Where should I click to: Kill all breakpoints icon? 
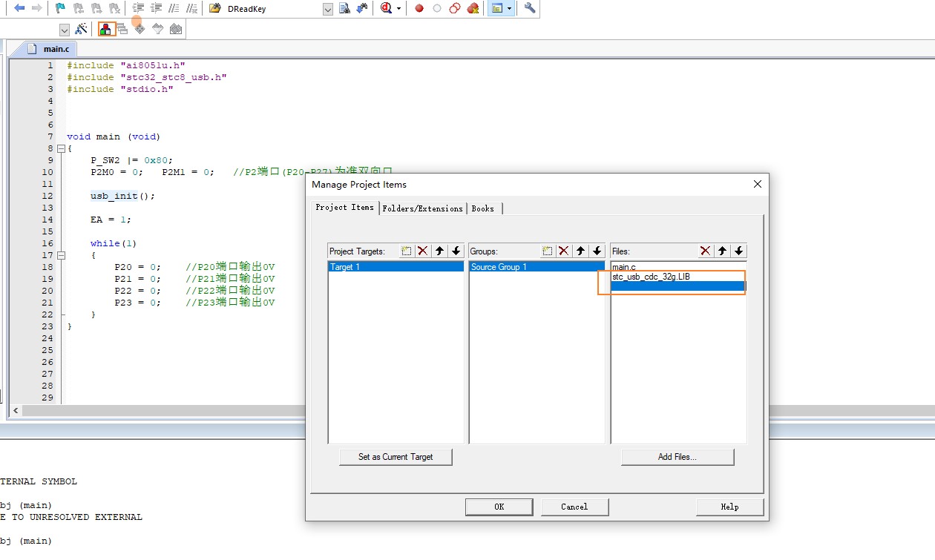[x=473, y=8]
